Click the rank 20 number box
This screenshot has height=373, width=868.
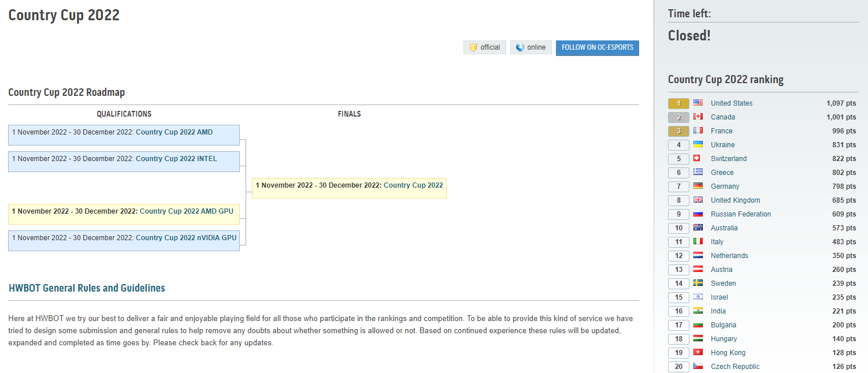coord(678,367)
